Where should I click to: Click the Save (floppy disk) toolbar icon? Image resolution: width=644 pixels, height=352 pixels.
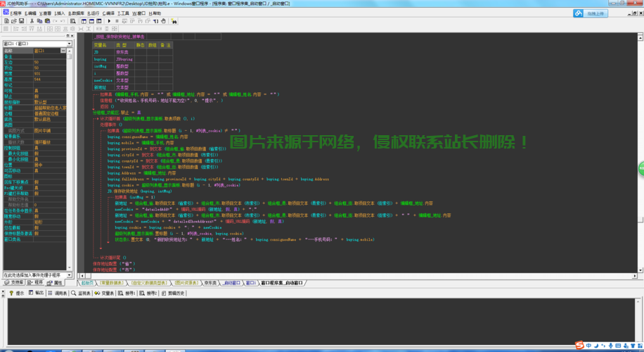click(x=21, y=21)
